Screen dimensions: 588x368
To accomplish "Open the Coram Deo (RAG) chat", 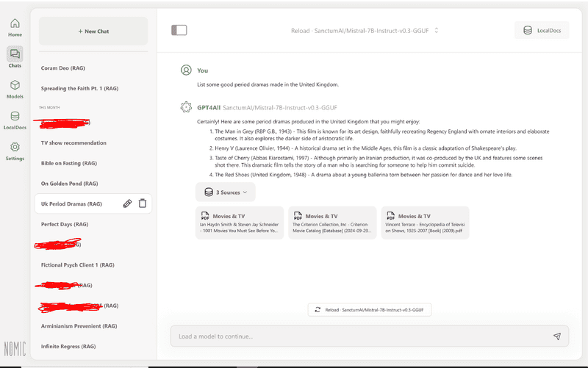I will 63,68.
